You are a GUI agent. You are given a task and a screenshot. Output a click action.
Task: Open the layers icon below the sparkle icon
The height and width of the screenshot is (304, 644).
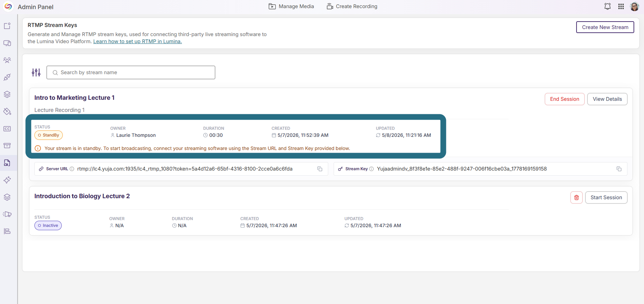click(x=7, y=197)
